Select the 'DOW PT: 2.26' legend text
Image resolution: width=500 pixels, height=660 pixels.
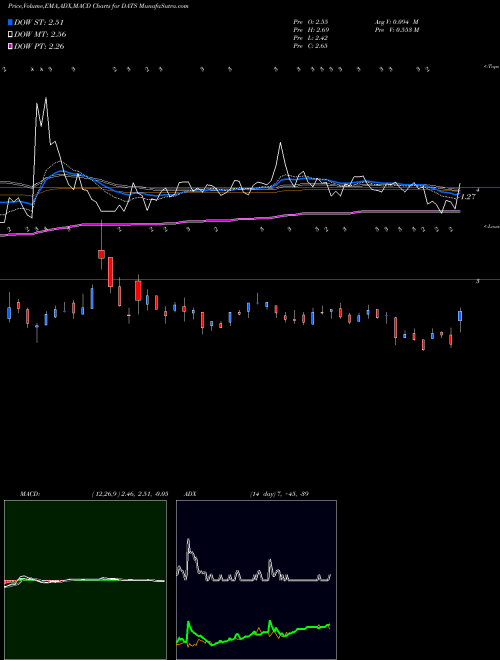pyautogui.click(x=39, y=46)
